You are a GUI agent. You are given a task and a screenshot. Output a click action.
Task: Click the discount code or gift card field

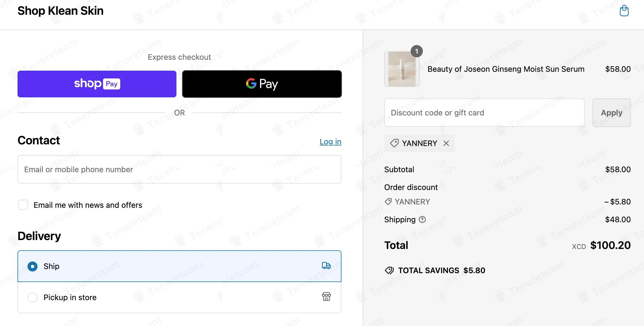(x=484, y=113)
